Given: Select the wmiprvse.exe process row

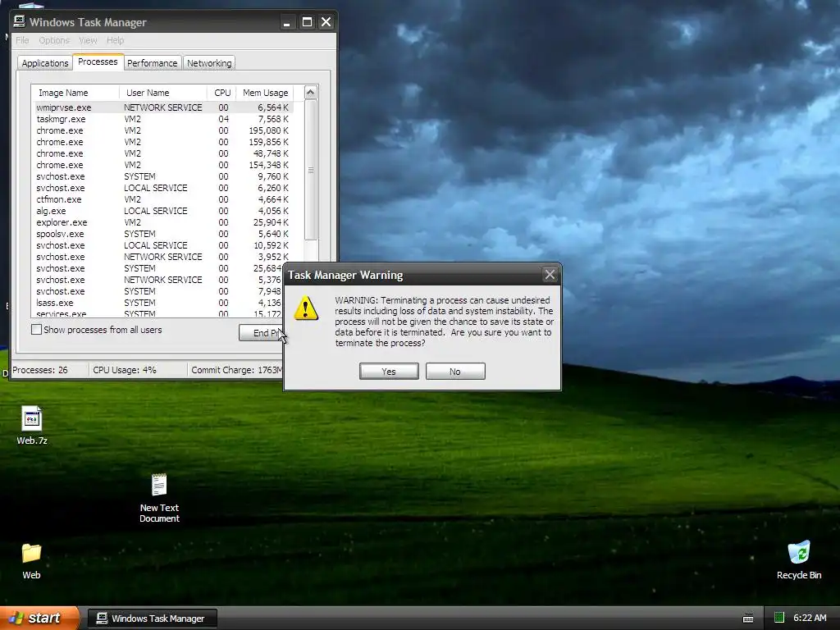Looking at the screenshot, I should point(162,107).
